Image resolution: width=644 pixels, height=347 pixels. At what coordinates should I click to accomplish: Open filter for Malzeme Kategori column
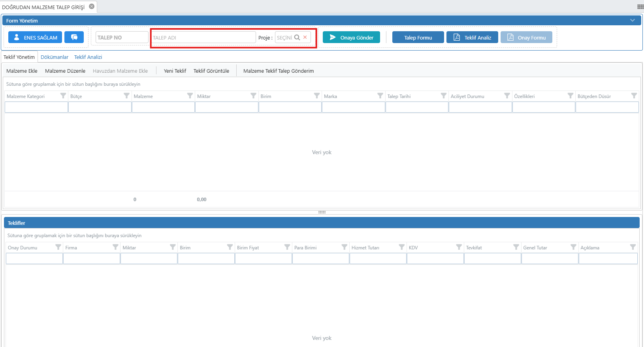click(x=63, y=96)
